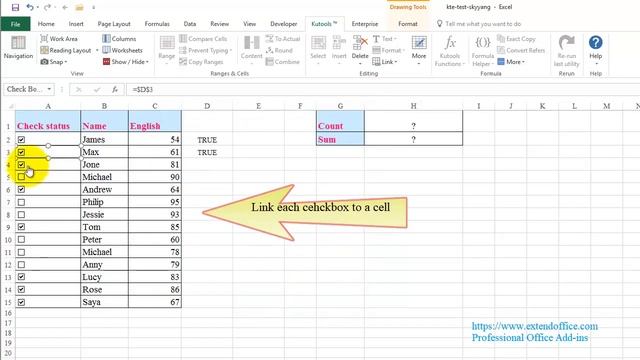Open the Editing More menu

point(419,51)
